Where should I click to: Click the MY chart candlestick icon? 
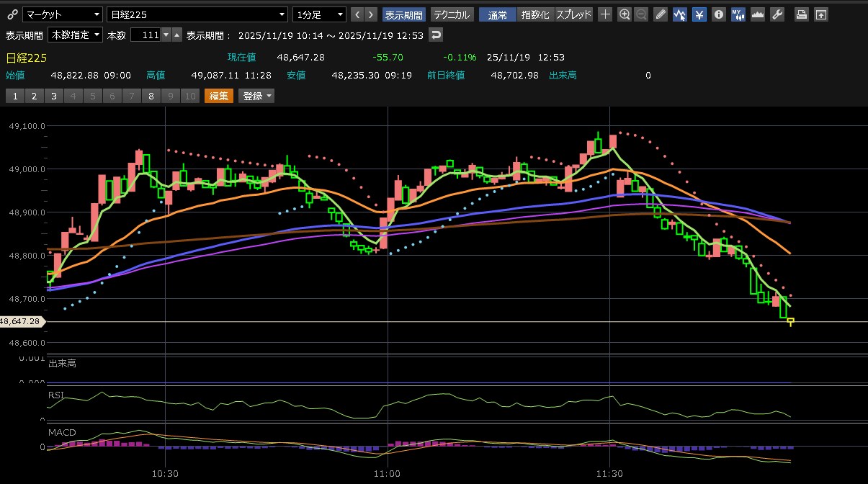pyautogui.click(x=738, y=14)
